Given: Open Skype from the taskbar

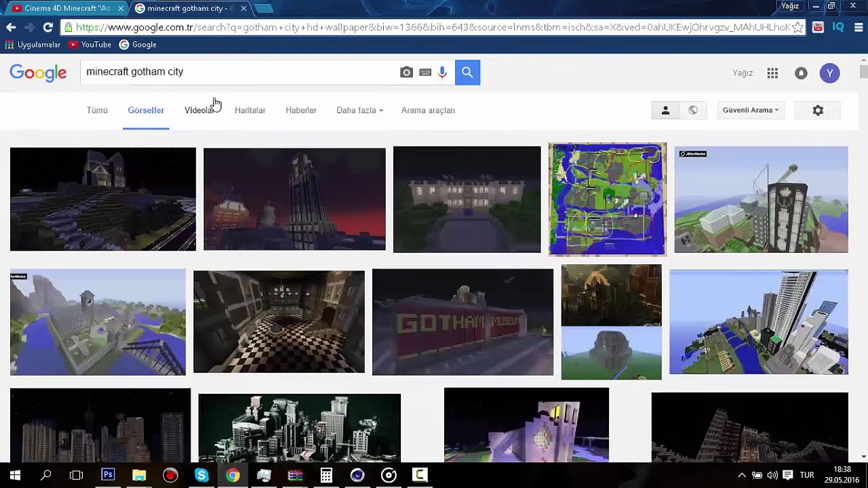Looking at the screenshot, I should [201, 475].
